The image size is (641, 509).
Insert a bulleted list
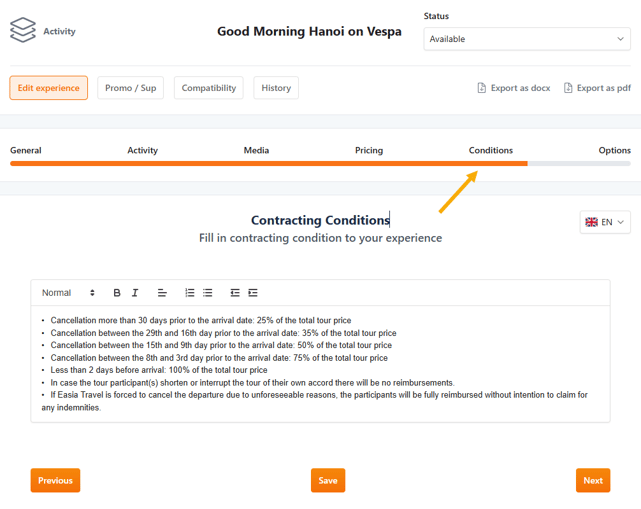point(208,293)
